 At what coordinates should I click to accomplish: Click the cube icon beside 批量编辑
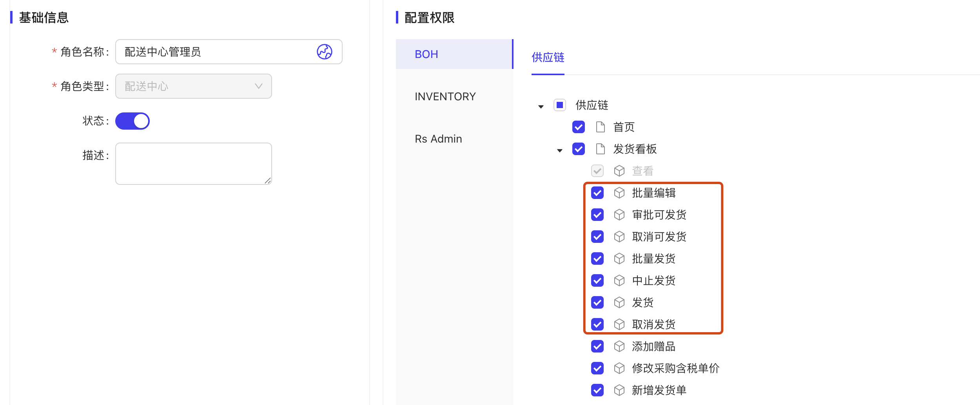[619, 193]
